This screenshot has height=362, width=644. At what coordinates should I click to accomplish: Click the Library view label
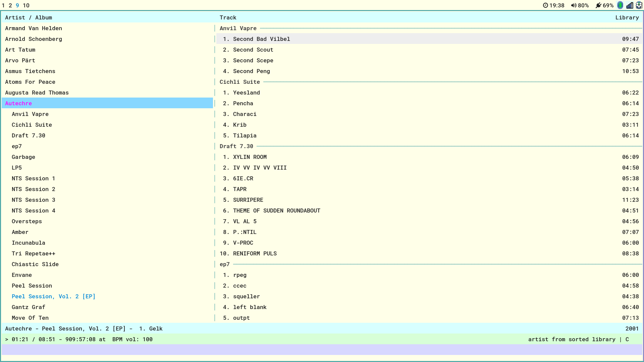[x=627, y=17]
